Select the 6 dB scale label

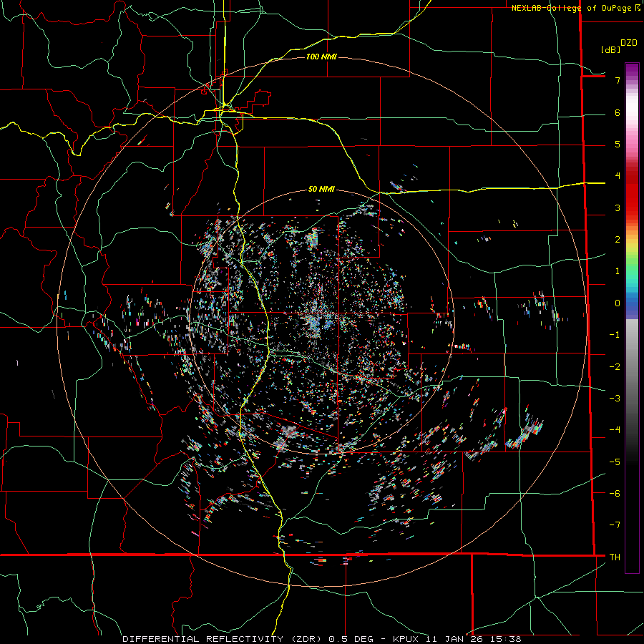[618, 112]
